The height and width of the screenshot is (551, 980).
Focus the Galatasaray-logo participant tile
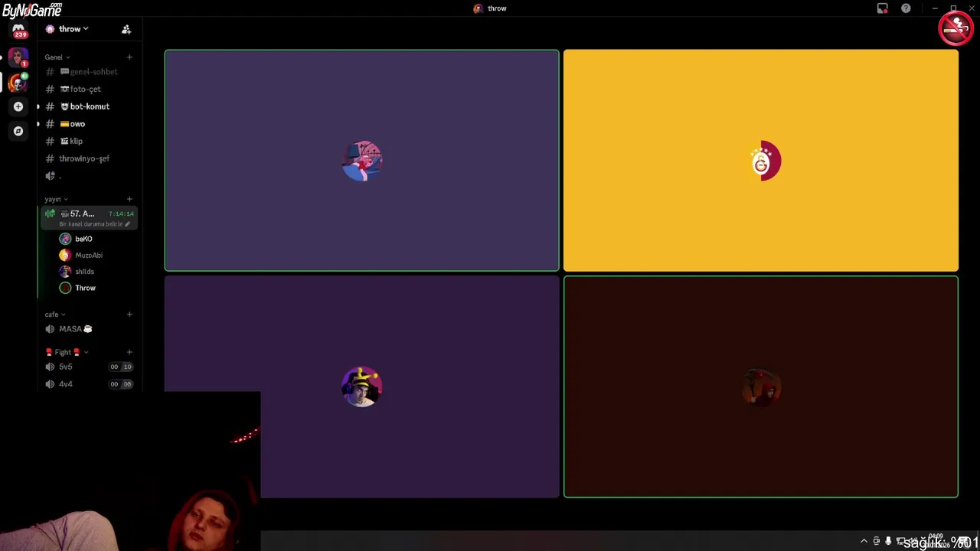point(760,161)
